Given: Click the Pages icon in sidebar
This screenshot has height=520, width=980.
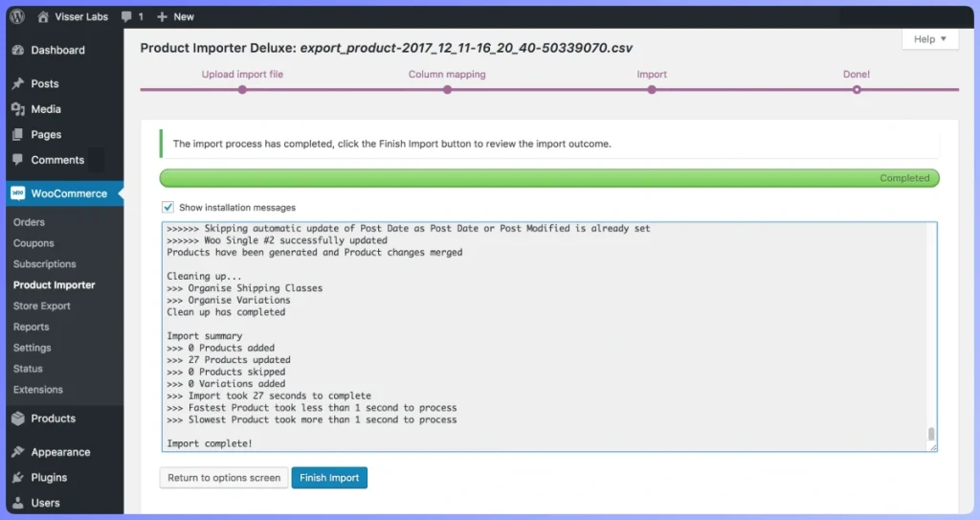Looking at the screenshot, I should pyautogui.click(x=18, y=134).
